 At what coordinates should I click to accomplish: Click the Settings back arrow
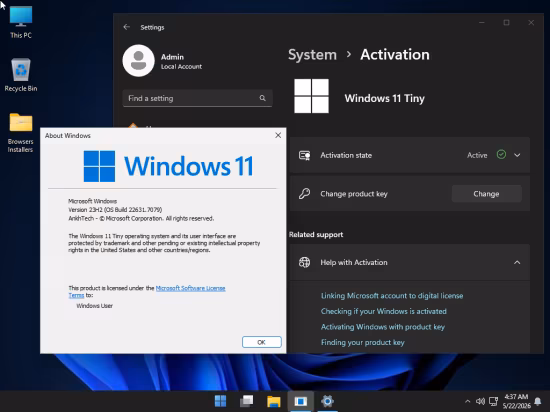coord(127,27)
